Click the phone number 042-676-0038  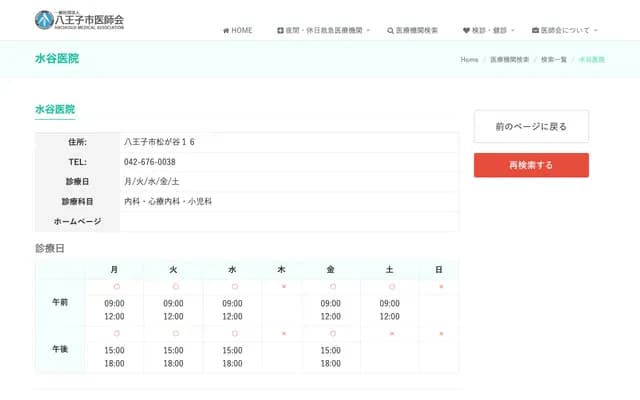150,162
